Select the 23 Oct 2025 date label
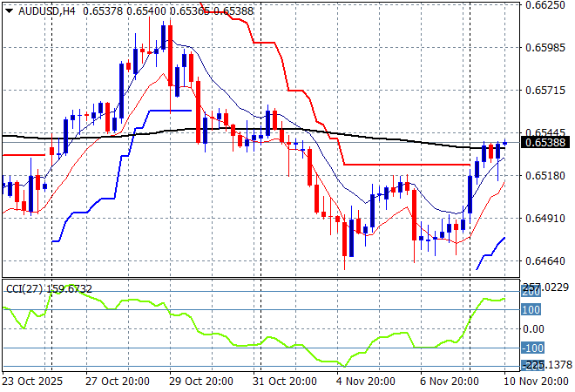This screenshot has width=575, height=392. tap(32, 382)
